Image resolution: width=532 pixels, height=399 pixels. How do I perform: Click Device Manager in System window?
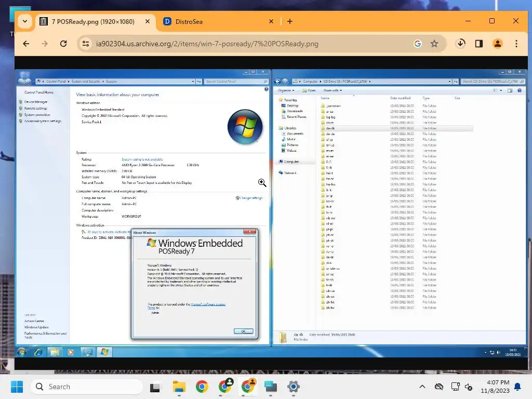point(36,102)
